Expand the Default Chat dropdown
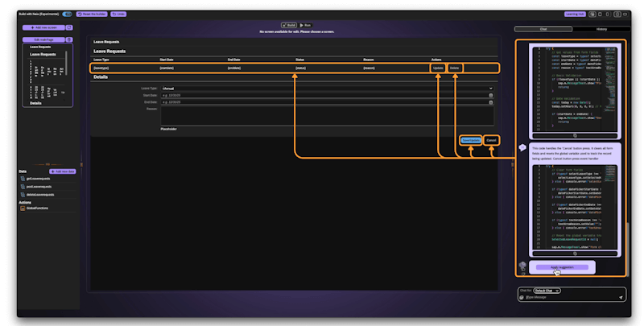644x326 pixels. [x=547, y=290]
